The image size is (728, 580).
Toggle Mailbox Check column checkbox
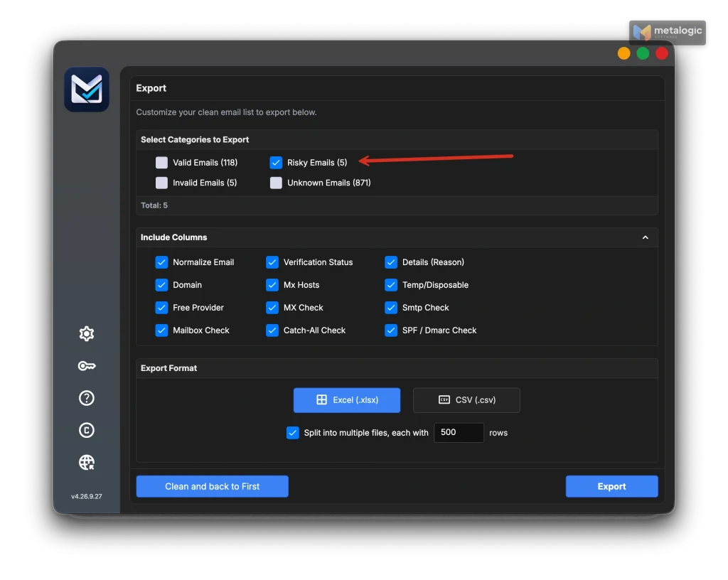point(161,331)
